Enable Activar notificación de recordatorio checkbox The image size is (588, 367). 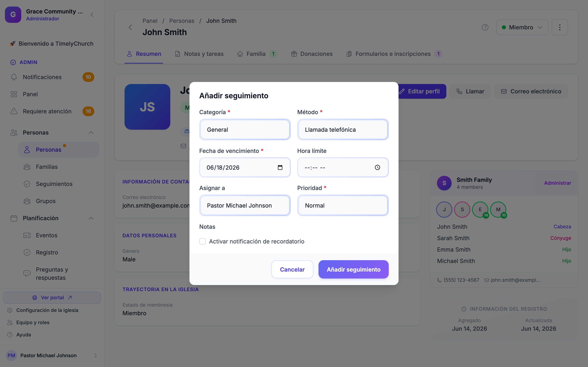tap(202, 242)
